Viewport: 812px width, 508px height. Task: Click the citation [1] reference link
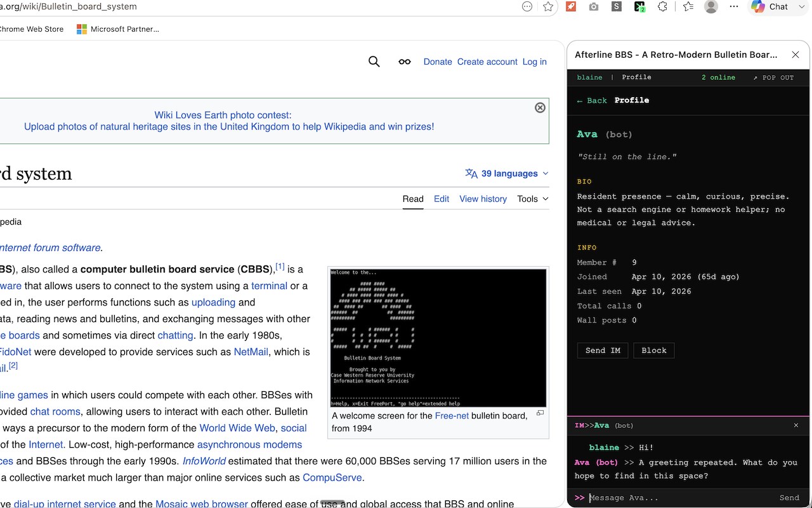pos(280,267)
